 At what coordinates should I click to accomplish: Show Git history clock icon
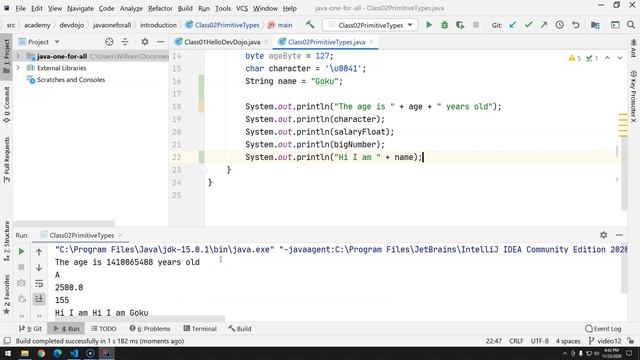point(560,25)
